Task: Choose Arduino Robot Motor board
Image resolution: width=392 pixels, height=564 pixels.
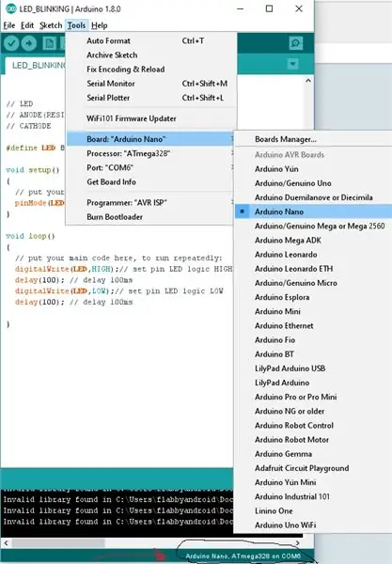Action: (x=313, y=440)
